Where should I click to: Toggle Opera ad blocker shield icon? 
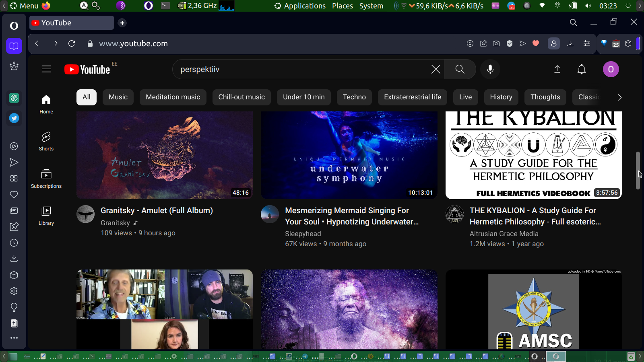click(510, 43)
